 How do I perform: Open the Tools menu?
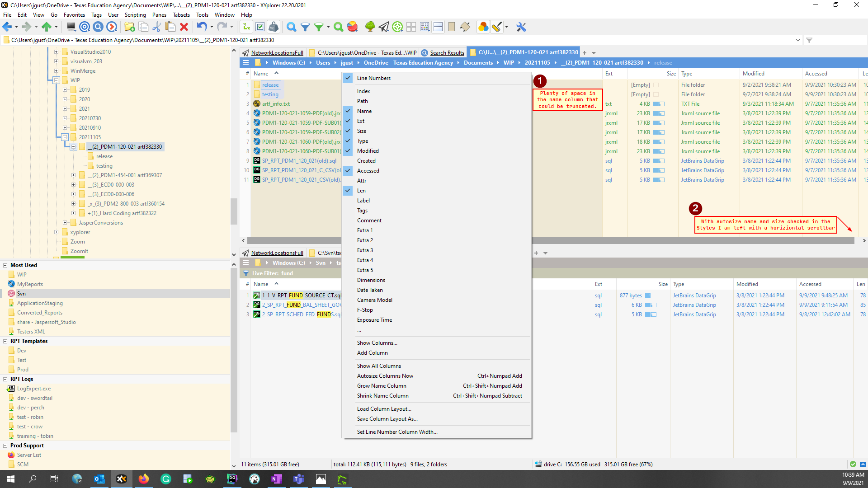(202, 14)
